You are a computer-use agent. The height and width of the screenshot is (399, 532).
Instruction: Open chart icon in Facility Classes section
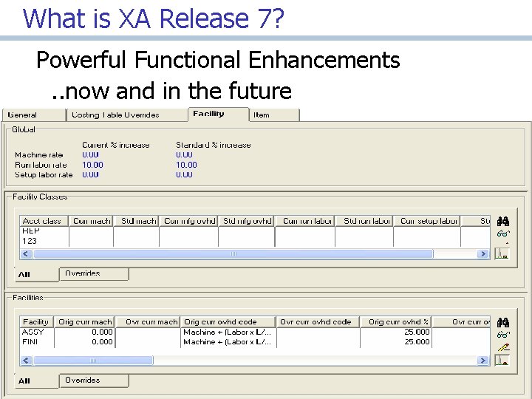tap(502, 253)
